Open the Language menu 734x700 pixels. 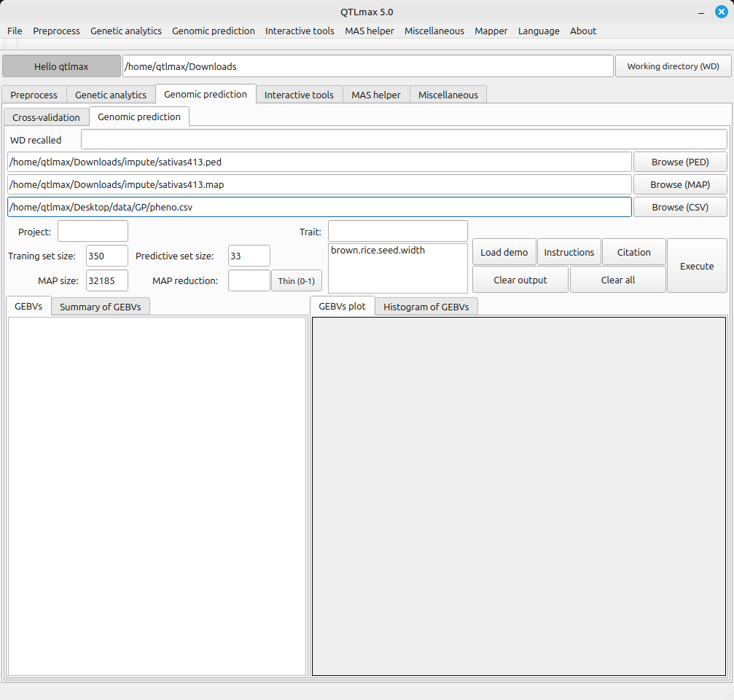tap(539, 31)
